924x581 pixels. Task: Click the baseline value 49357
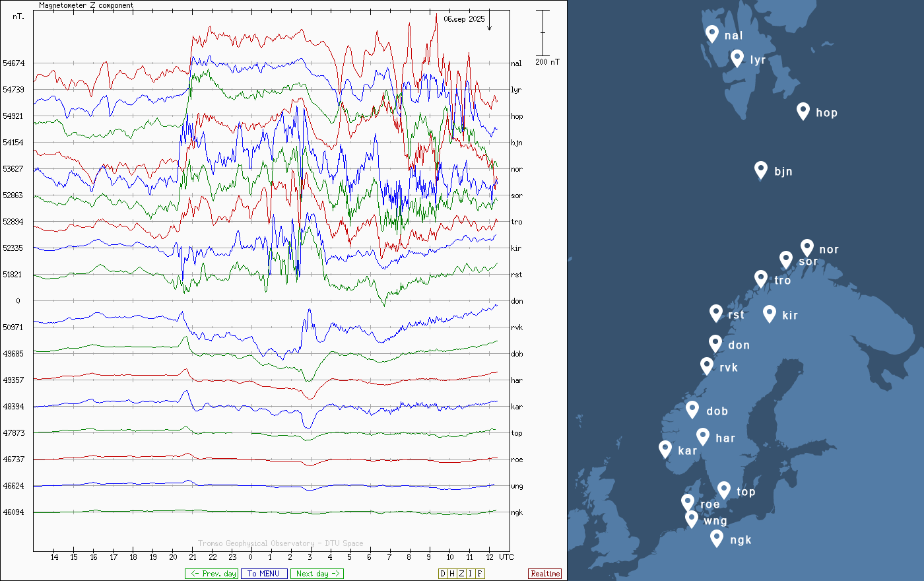click(x=13, y=380)
